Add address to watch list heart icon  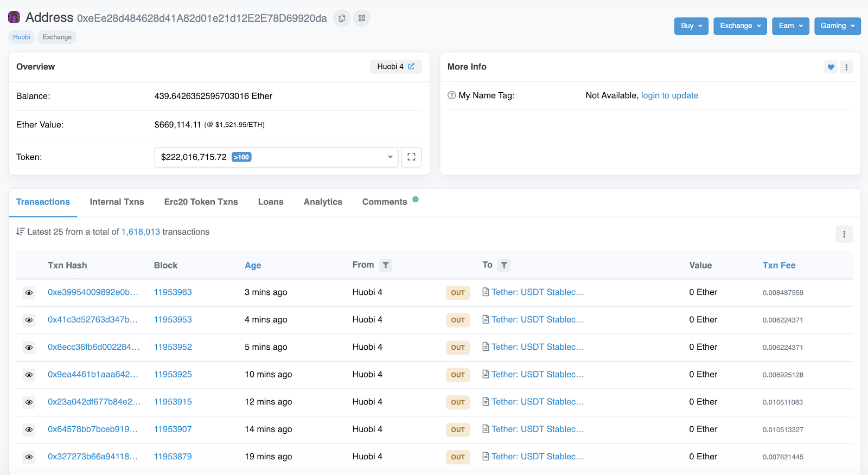tap(831, 67)
